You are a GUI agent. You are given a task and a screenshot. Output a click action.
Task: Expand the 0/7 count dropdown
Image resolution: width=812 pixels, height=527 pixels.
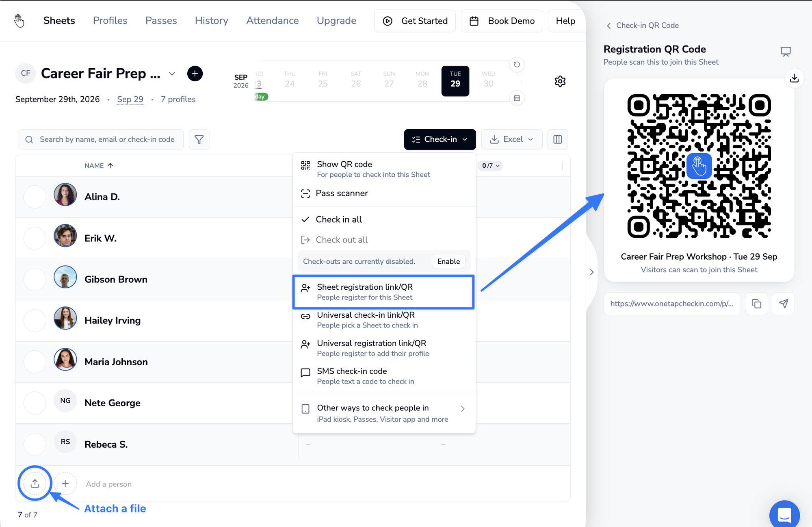pyautogui.click(x=491, y=166)
